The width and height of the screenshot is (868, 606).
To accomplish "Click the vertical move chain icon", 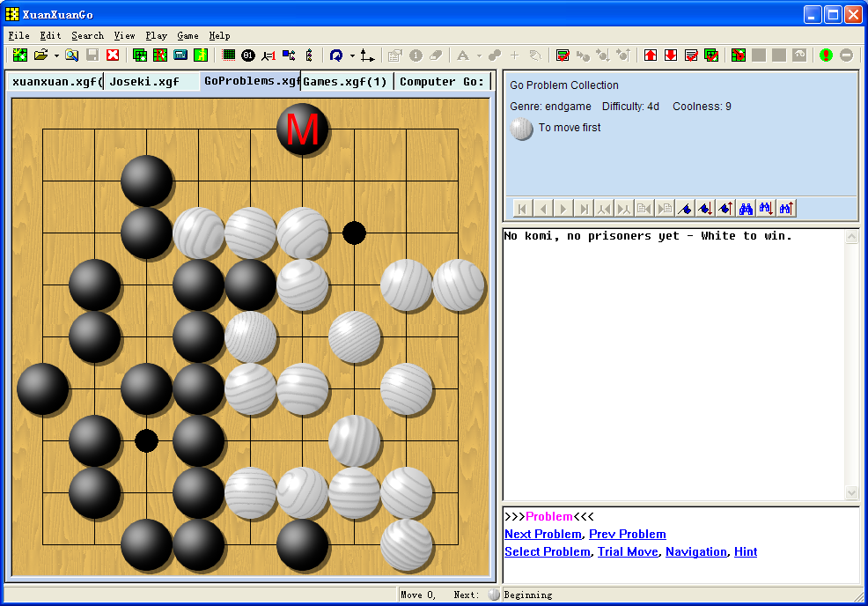I will [309, 55].
